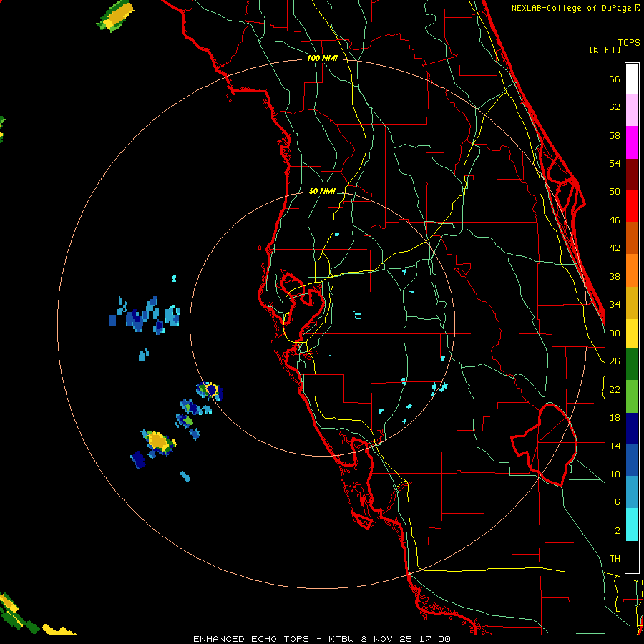Viewport: 644px width, 644px height.
Task: Click the "TH" legend label
Action: tap(615, 559)
